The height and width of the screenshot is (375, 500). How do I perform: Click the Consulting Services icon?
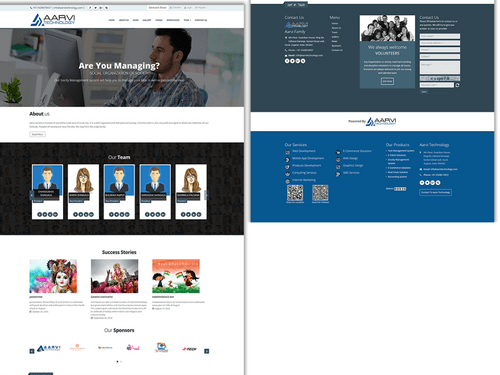287,174
